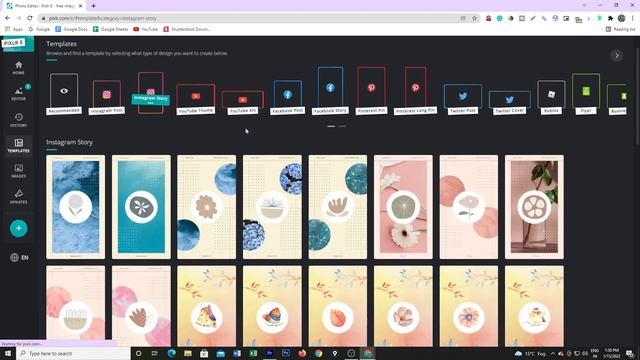Image resolution: width=640 pixels, height=360 pixels.
Task: Open the Apps bookmark
Action: click(x=14, y=29)
